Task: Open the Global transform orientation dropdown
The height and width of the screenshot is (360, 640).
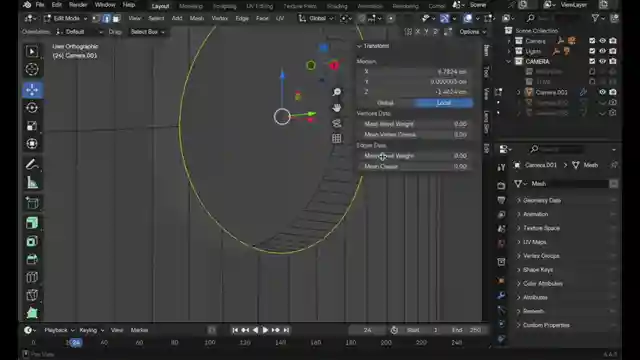Action: [x=316, y=18]
